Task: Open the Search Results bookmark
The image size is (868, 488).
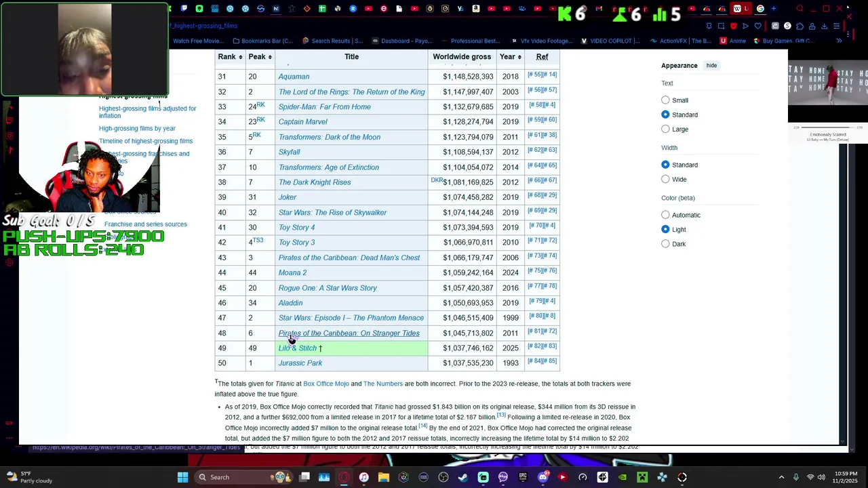Action: 332,41
